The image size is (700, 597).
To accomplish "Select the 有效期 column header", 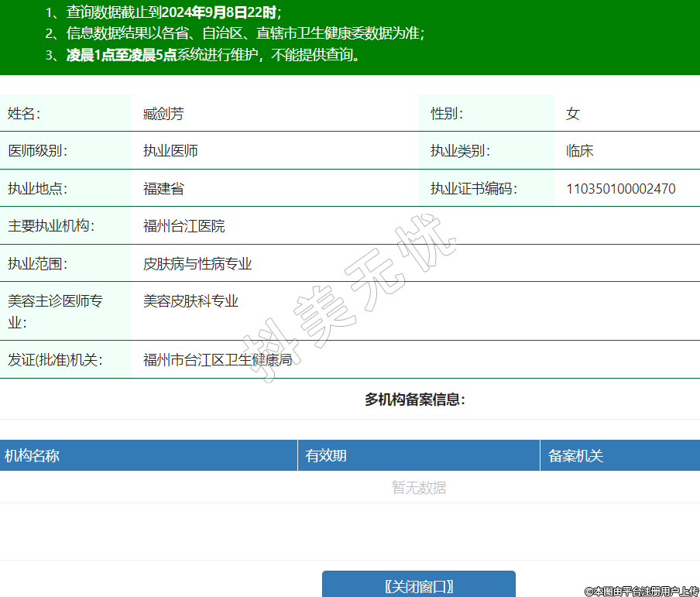I will tap(326, 455).
